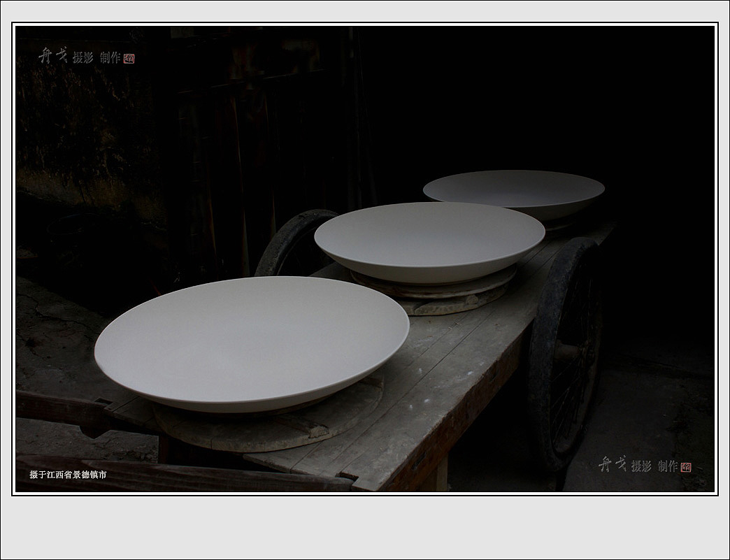Click the 摄影 制作 text in top-left watermark
The image size is (730, 560).
tap(96, 58)
